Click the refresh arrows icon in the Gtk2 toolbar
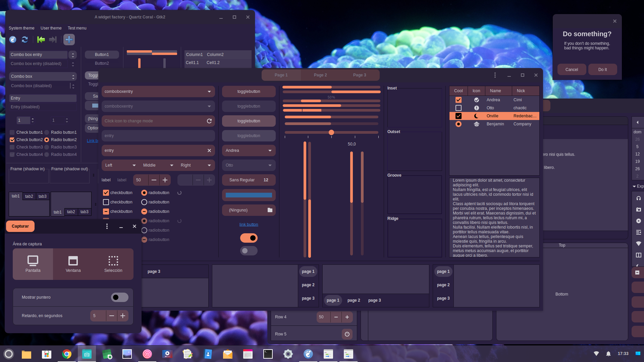Screen dimensions: 644x362 (x=25, y=40)
